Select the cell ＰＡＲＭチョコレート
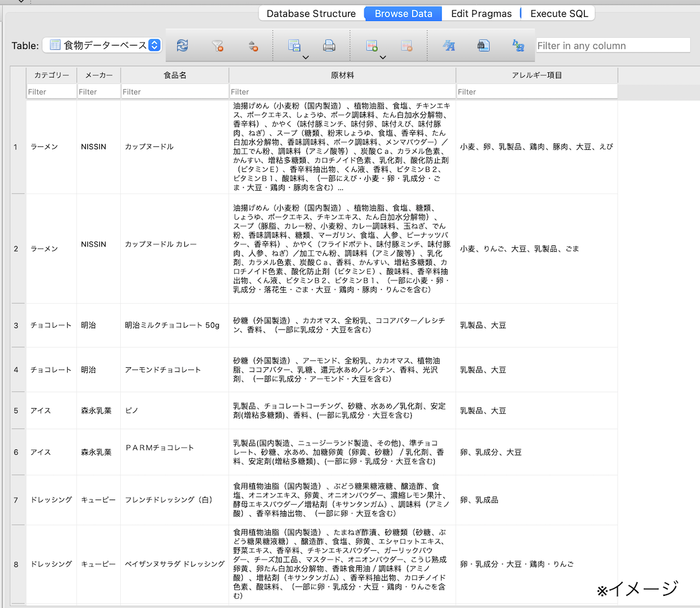 (x=175, y=452)
